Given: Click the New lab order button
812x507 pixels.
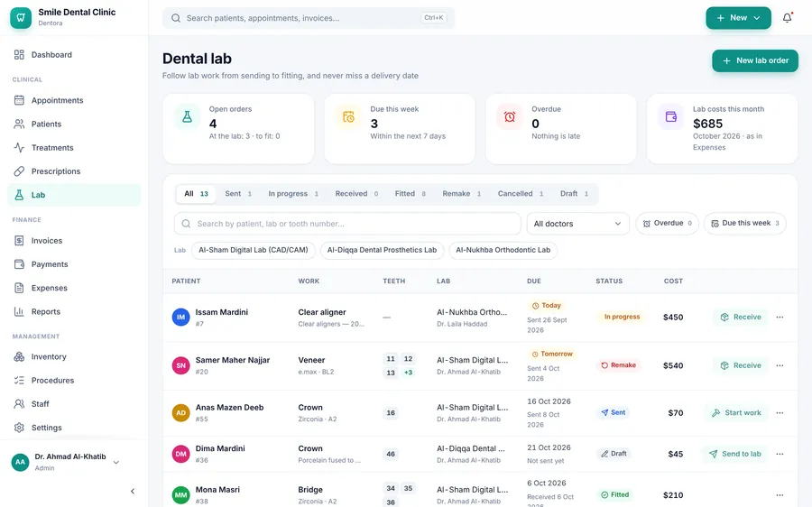Looking at the screenshot, I should (755, 60).
